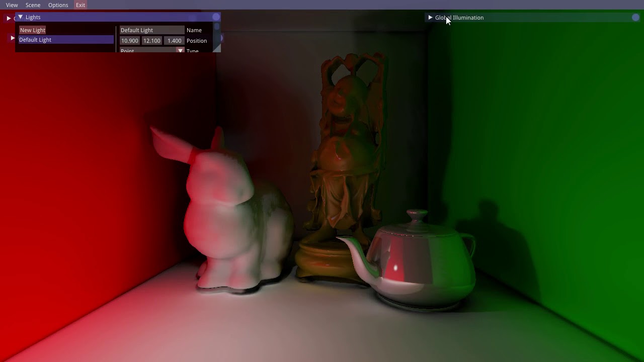This screenshot has width=644, height=362.
Task: Click the X position value 10.900
Action: point(130,41)
